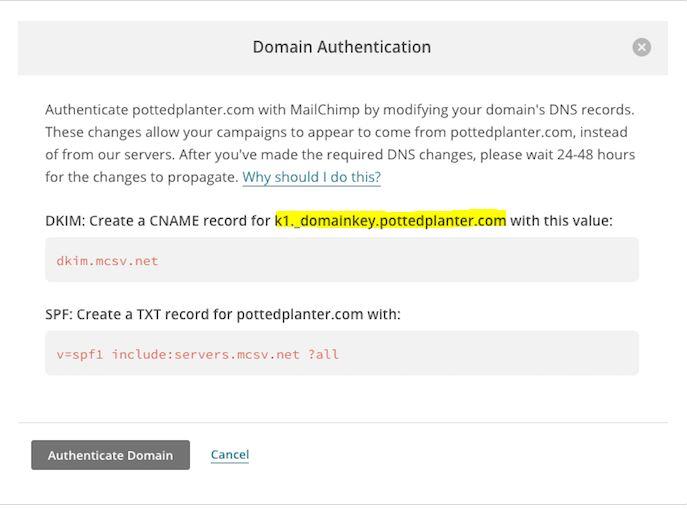Cancel the domain authentication
This screenshot has width=687, height=509.
coord(230,455)
